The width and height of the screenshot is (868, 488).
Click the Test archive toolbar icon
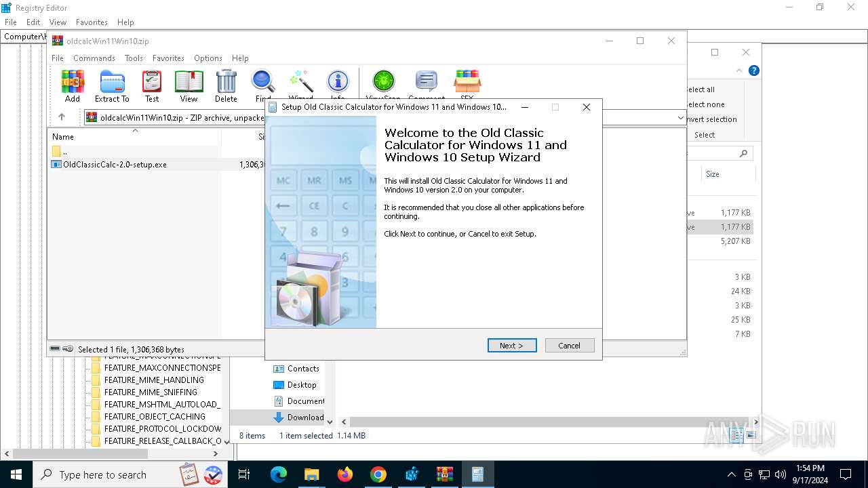[152, 86]
